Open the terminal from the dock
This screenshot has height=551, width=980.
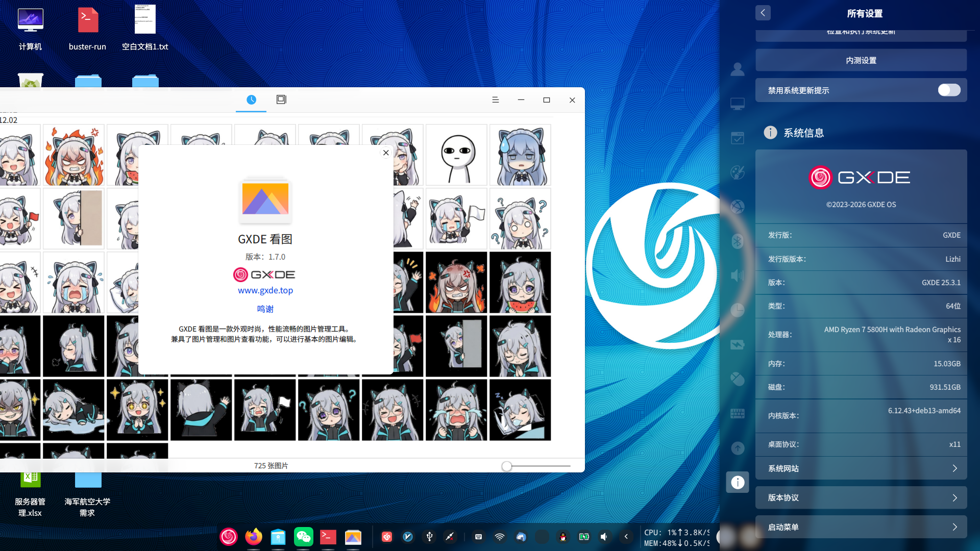point(328,536)
